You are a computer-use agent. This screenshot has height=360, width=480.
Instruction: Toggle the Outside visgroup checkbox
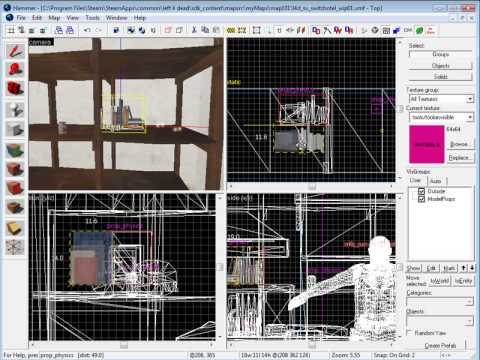pyautogui.click(x=421, y=191)
